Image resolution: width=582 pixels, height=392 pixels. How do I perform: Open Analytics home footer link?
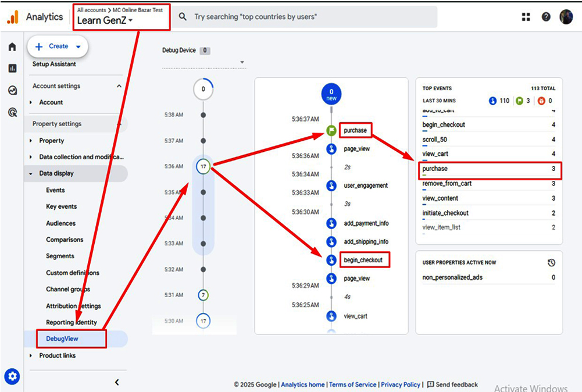[x=302, y=384]
